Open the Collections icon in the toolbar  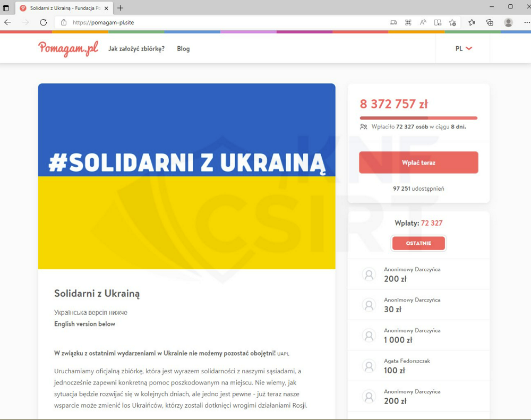tap(490, 22)
